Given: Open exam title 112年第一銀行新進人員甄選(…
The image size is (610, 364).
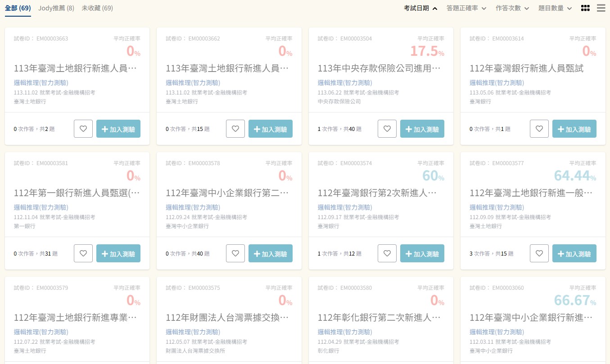Looking at the screenshot, I should pyautogui.click(x=77, y=193).
